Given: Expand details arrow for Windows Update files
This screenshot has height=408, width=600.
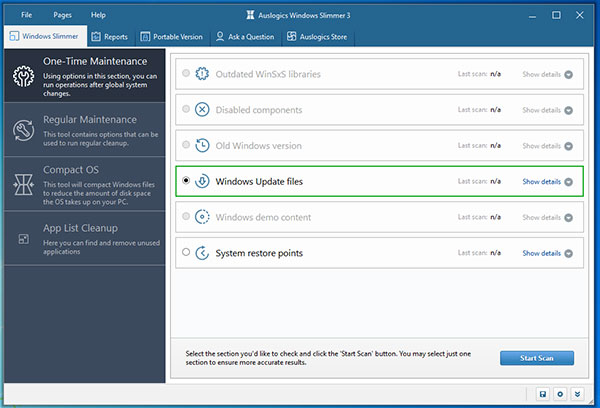Looking at the screenshot, I should [569, 182].
